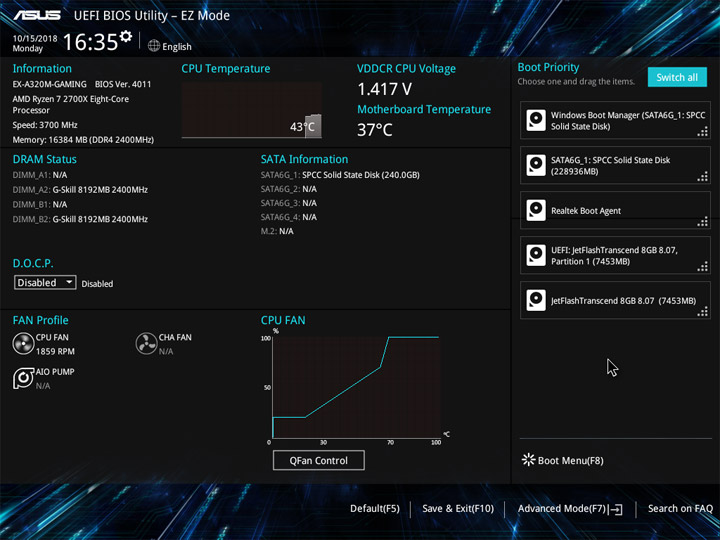The height and width of the screenshot is (540, 720).
Task: Grab the drag handle on Realtek Boot Agent
Action: (703, 222)
